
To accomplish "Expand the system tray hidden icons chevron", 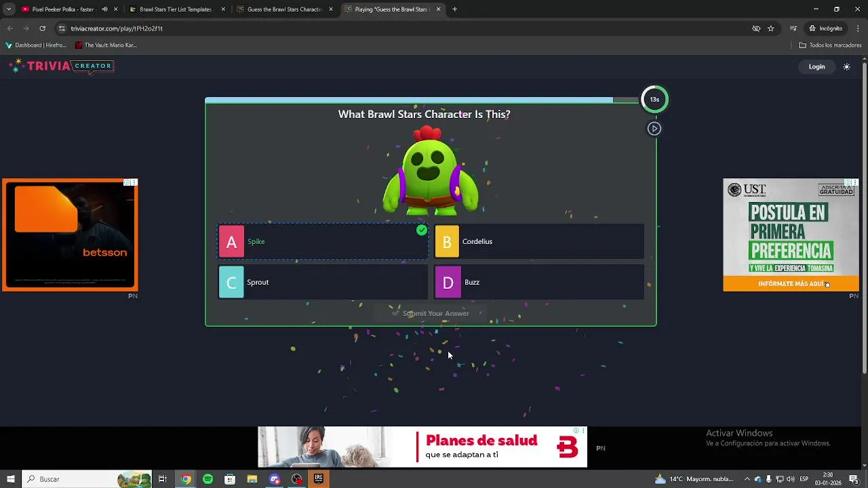I will coord(747,479).
